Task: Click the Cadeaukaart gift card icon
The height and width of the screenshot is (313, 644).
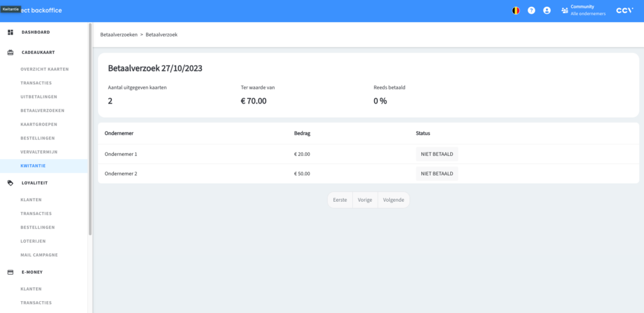Action: [11, 53]
